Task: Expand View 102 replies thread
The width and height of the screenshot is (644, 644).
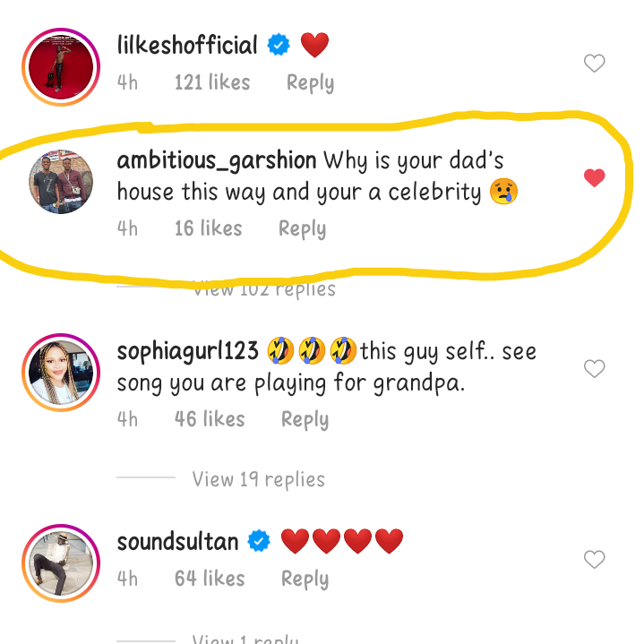Action: [x=264, y=289]
